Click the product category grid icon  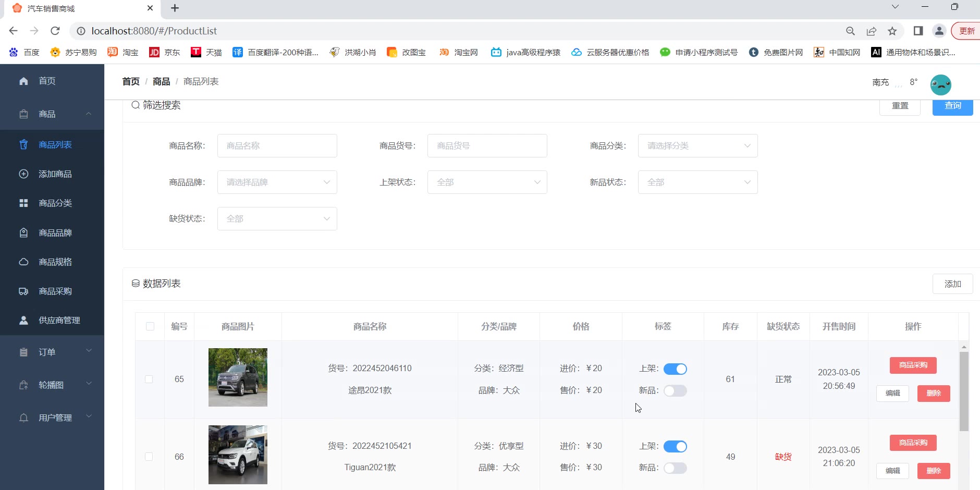coord(23,203)
